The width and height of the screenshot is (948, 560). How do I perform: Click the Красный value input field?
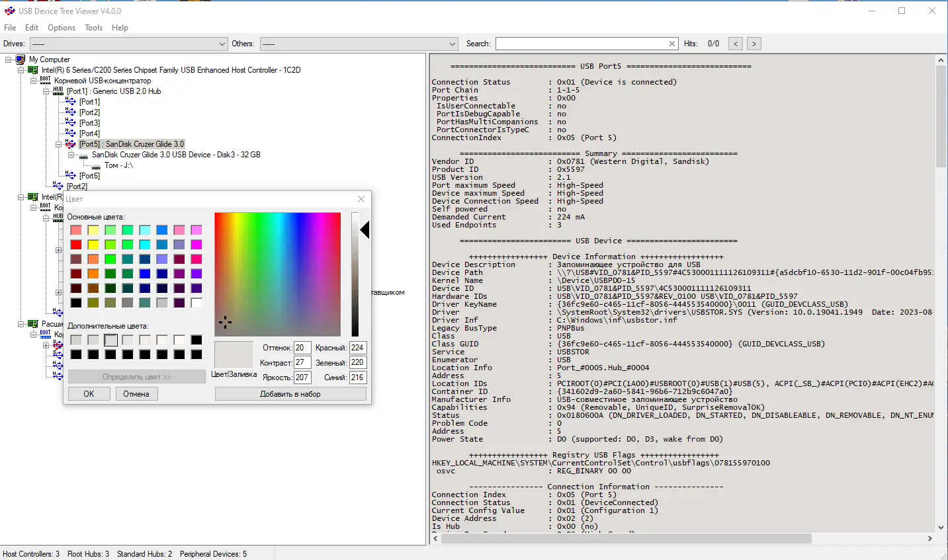point(357,348)
